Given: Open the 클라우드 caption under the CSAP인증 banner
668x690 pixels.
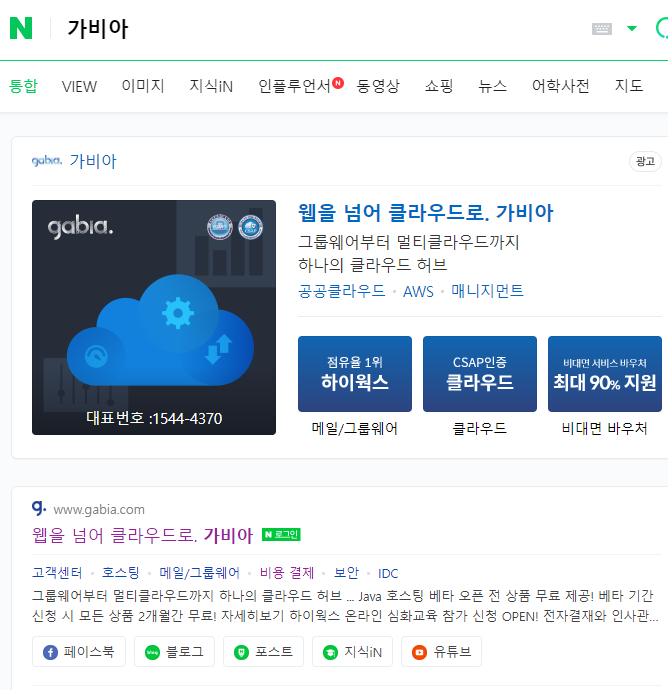Looking at the screenshot, I should [x=480, y=428].
